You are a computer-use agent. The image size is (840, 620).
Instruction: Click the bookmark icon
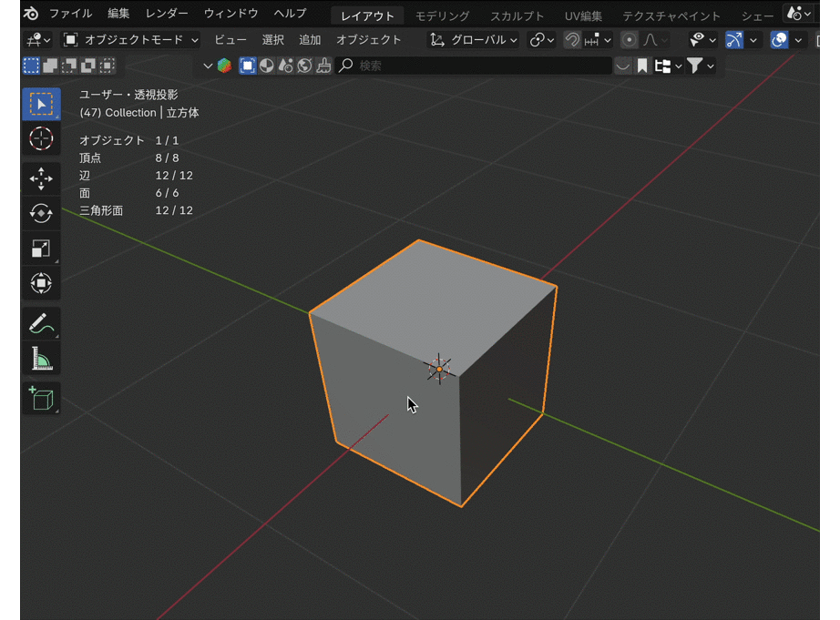[x=641, y=66]
